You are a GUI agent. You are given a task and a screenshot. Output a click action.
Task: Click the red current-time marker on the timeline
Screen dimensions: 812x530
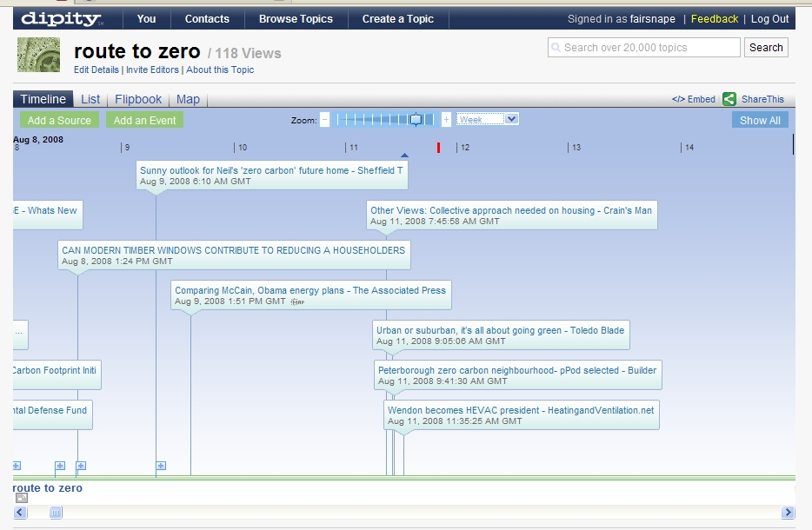click(438, 148)
